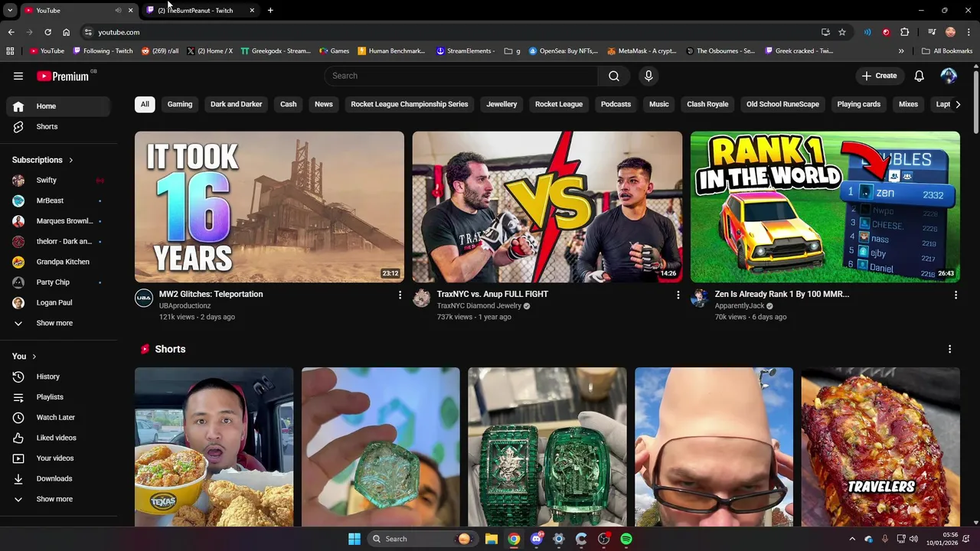This screenshot has height=551, width=980.
Task: Open Chrome tab search dropdown
Action: (10, 10)
